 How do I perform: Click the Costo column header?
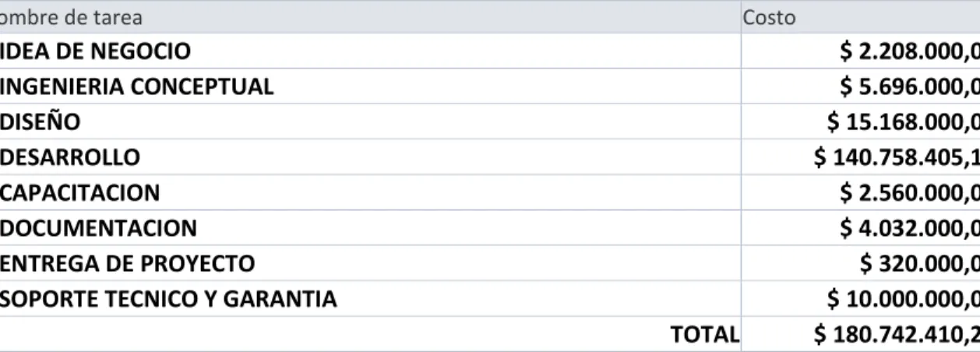[860, 17]
